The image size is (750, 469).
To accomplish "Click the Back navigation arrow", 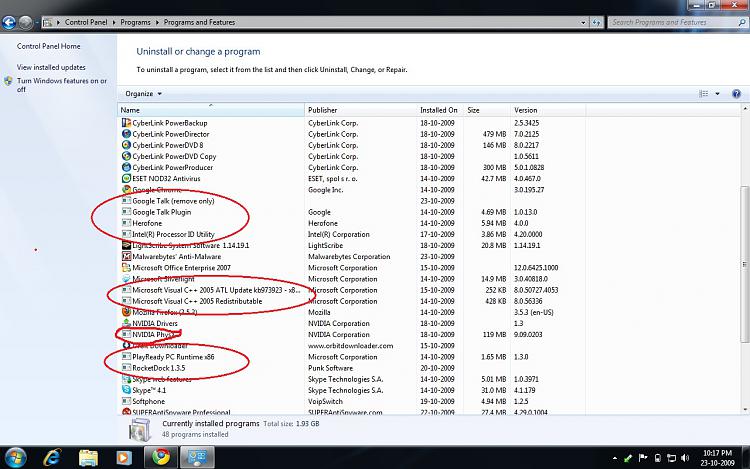I will [x=9, y=22].
